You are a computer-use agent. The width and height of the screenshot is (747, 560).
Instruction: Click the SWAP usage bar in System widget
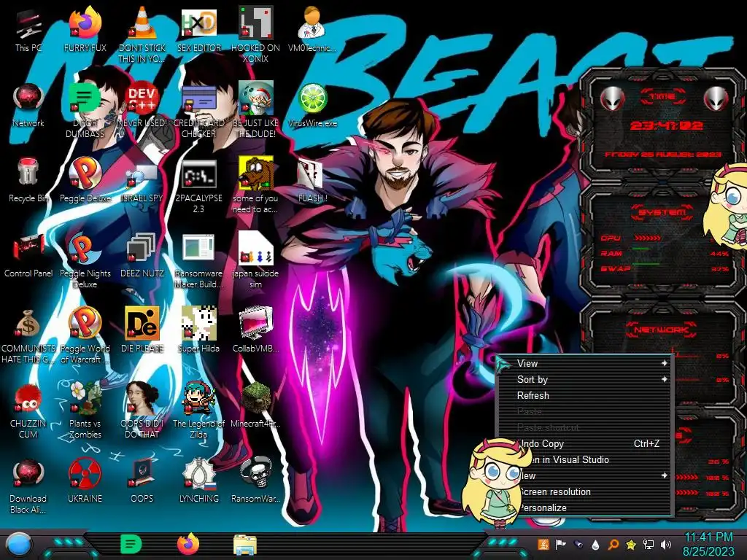coord(646,264)
